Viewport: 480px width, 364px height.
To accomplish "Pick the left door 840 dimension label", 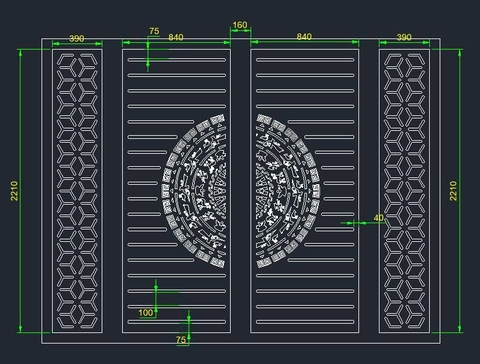I will (176, 37).
